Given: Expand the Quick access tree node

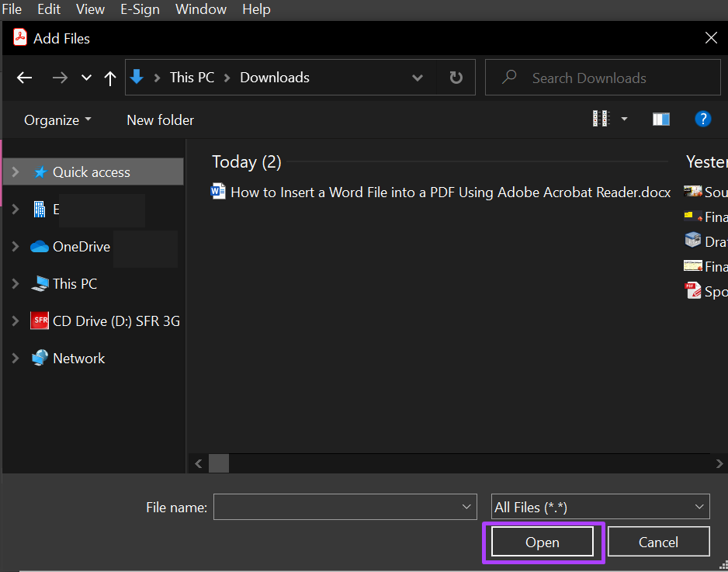Looking at the screenshot, I should pos(16,172).
